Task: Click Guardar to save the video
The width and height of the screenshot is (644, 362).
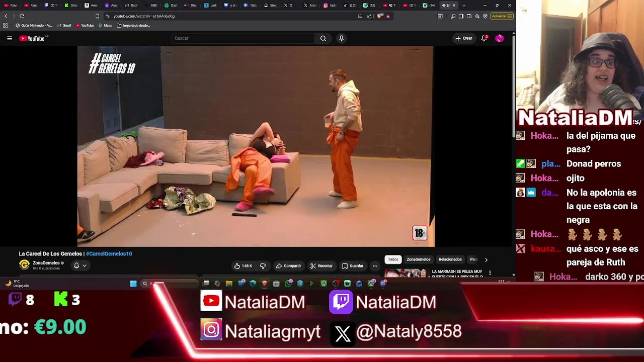Action: (353, 266)
